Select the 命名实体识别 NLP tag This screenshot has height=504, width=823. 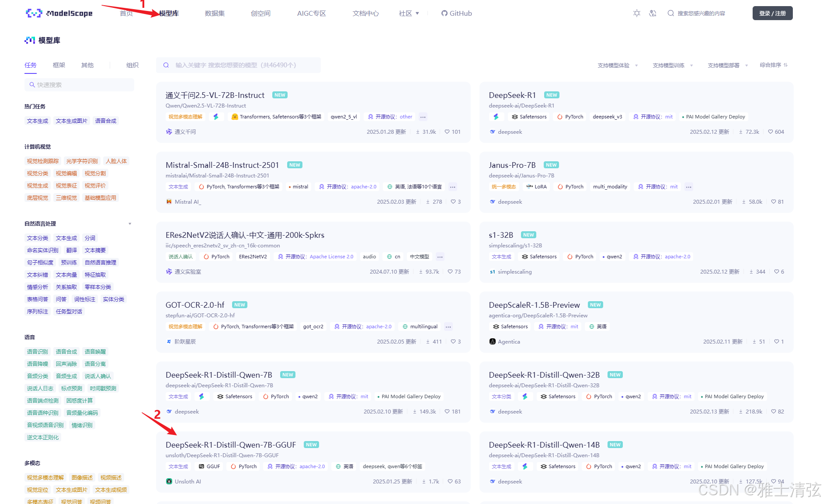(x=43, y=250)
